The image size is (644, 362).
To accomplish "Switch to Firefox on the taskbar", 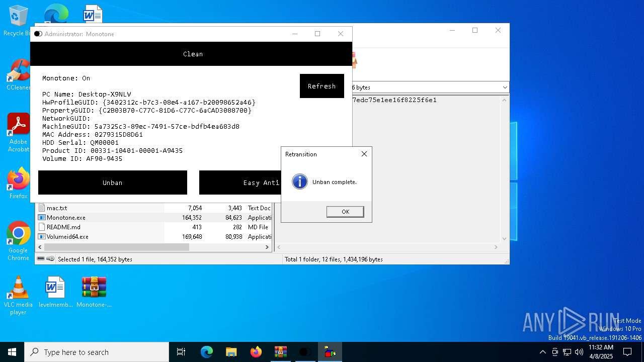I will click(x=256, y=352).
